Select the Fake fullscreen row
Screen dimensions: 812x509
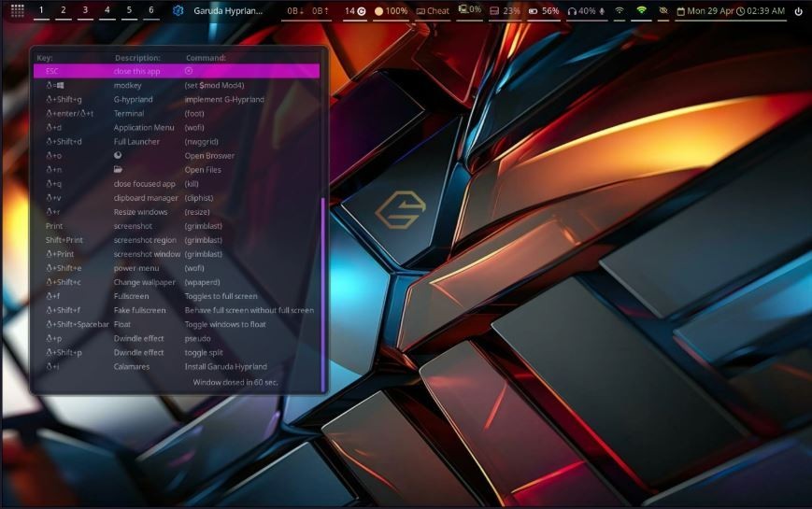point(177,310)
